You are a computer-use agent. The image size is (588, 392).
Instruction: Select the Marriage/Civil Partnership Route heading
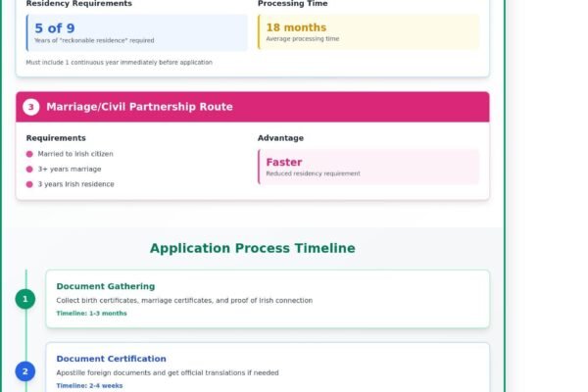click(139, 107)
